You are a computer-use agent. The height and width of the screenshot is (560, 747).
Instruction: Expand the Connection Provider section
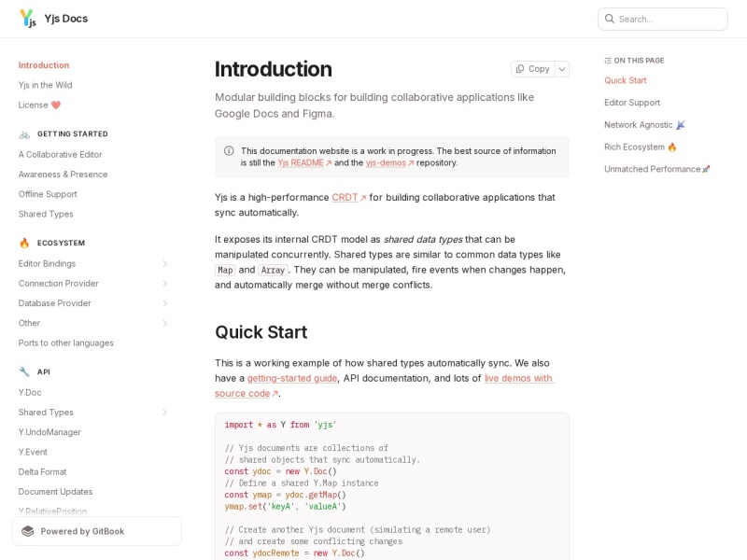tap(165, 284)
